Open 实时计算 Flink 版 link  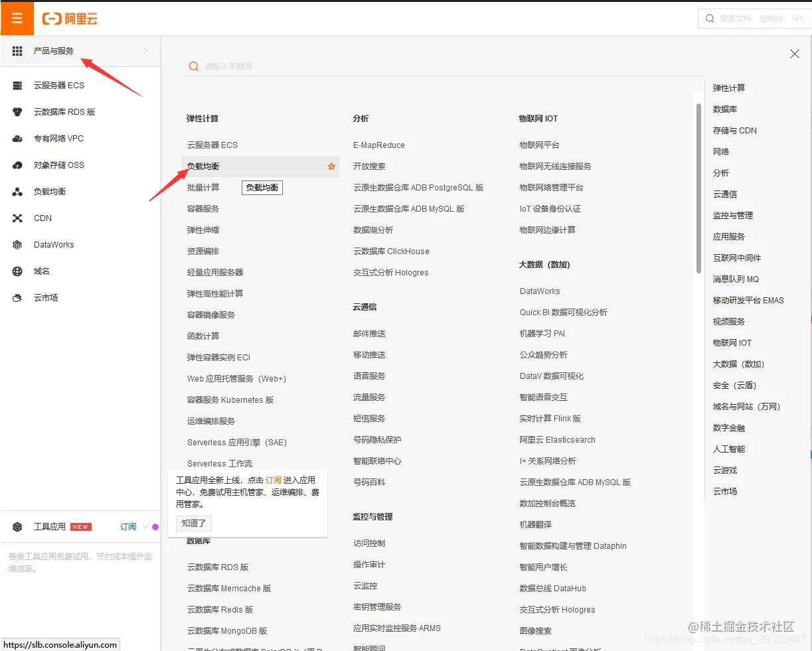point(550,419)
